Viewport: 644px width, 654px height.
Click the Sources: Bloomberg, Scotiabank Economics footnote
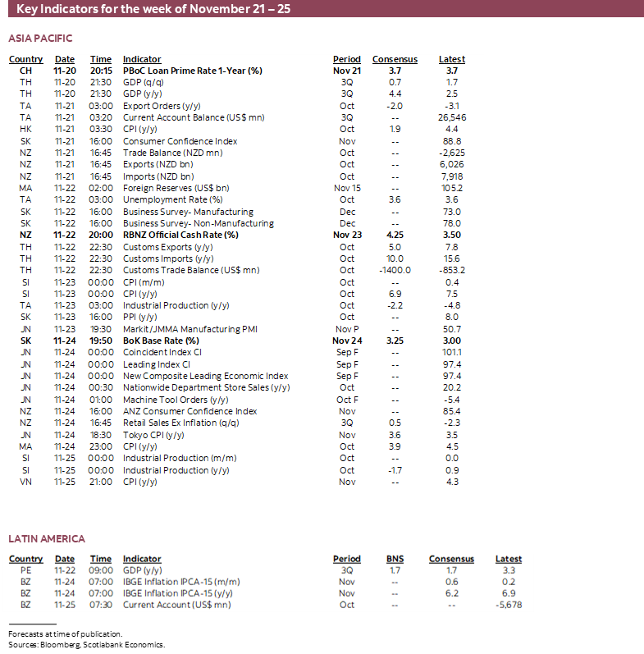(87, 645)
